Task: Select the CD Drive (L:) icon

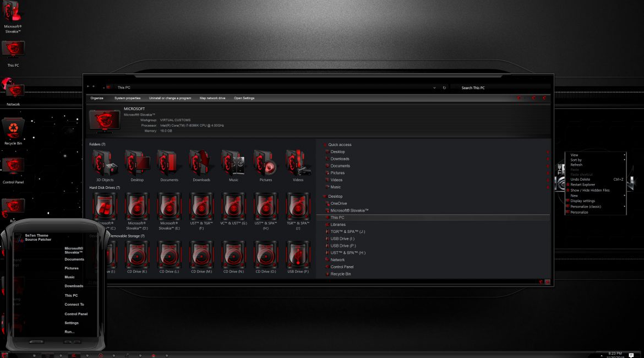Action: pos(169,255)
